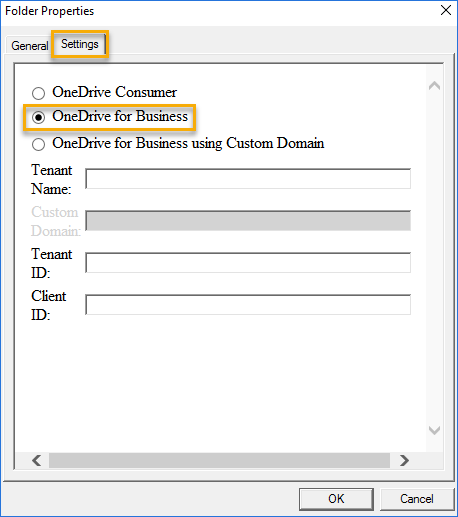Viewport: 458px width, 517px height.
Task: Click the OneDrive Consumer label text
Action: tap(115, 92)
